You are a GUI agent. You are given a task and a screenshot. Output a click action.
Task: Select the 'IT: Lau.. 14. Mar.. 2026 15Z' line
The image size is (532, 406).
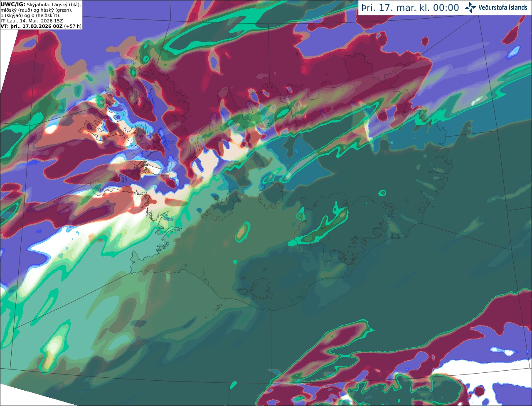click(32, 21)
